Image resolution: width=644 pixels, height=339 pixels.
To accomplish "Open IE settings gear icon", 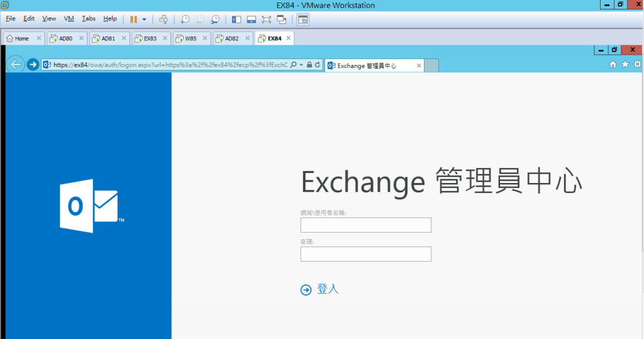I will pyautogui.click(x=637, y=64).
